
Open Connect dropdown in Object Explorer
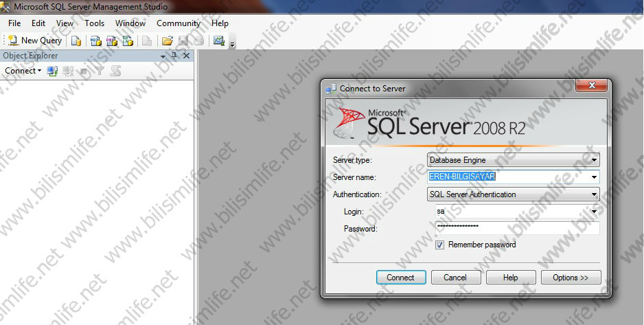coord(23,71)
